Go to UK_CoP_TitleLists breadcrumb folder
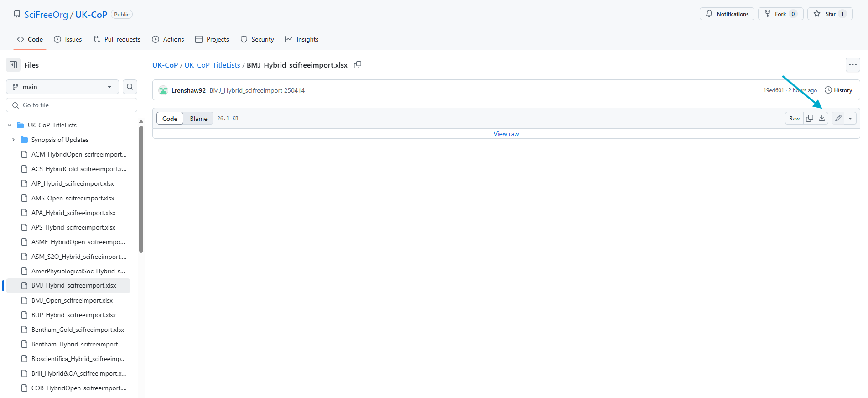868x398 pixels. click(x=212, y=65)
